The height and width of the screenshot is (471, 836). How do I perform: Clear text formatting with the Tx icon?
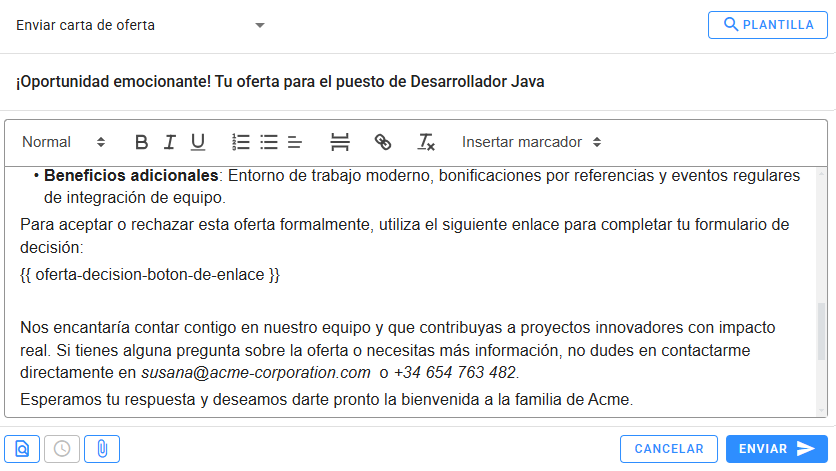425,142
